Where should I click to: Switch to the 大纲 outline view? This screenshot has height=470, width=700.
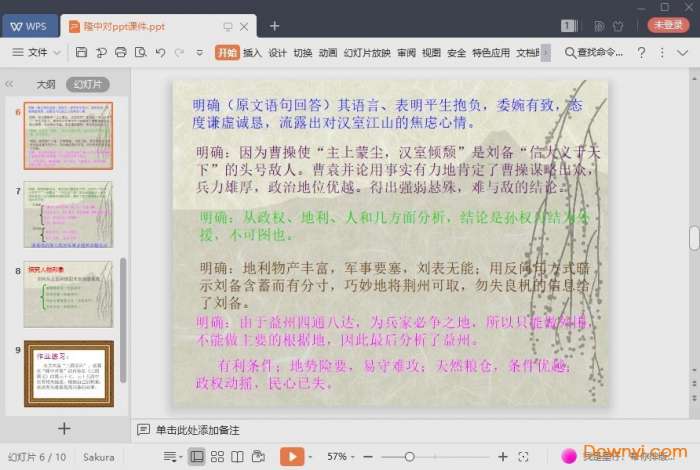click(x=46, y=84)
